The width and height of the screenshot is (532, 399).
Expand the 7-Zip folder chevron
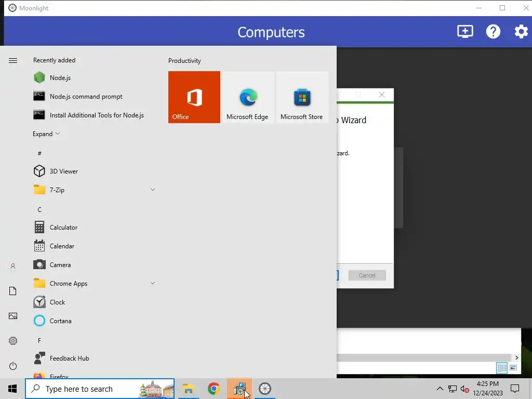(153, 190)
